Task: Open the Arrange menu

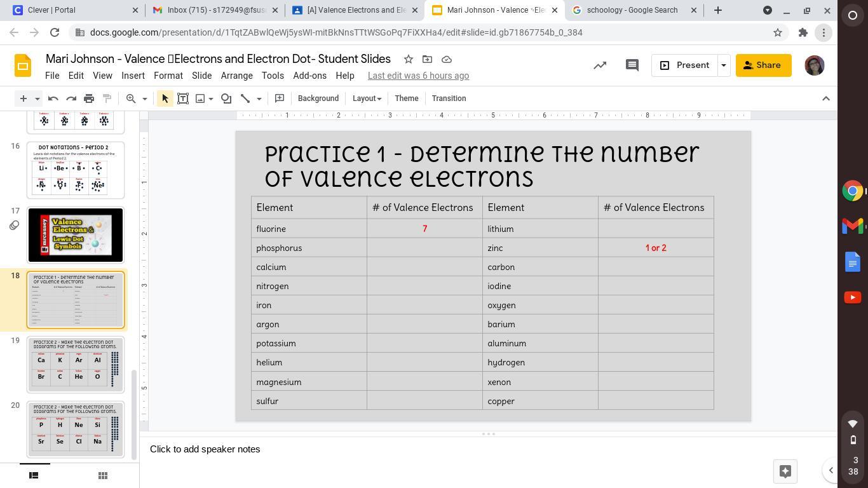Action: tap(237, 76)
